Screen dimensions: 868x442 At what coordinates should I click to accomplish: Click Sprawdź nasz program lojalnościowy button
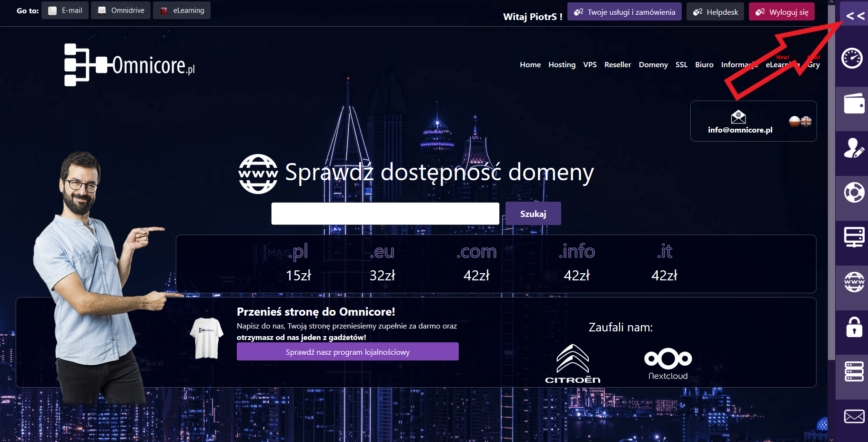347,352
